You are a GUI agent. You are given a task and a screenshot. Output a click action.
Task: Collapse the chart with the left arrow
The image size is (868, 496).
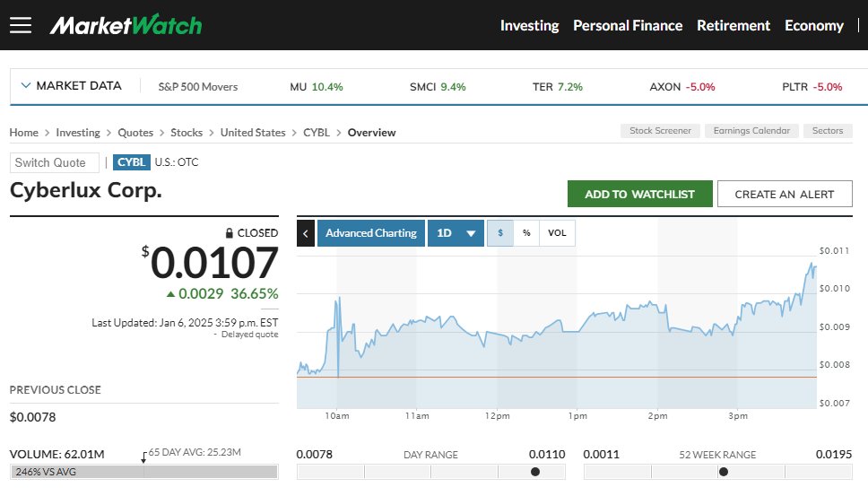tap(306, 233)
